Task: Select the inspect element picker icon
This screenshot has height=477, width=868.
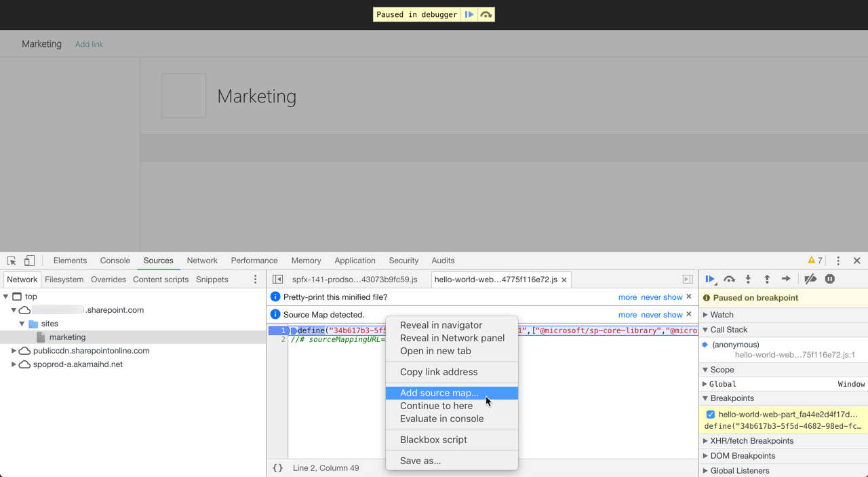Action: pyautogui.click(x=12, y=261)
